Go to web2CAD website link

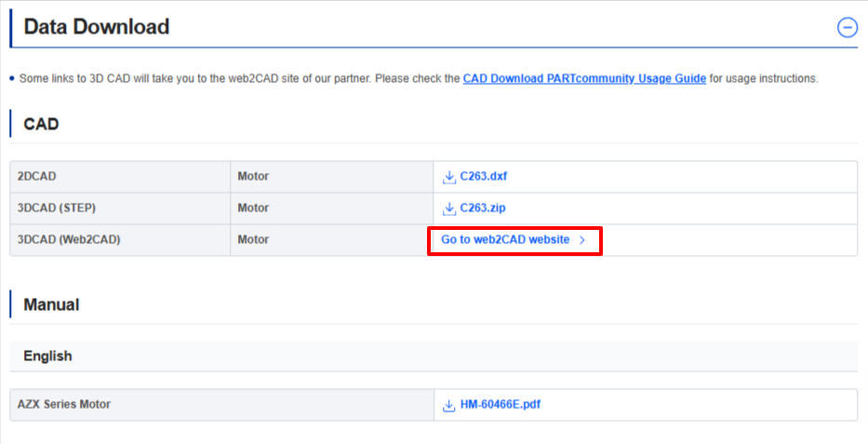(x=505, y=240)
